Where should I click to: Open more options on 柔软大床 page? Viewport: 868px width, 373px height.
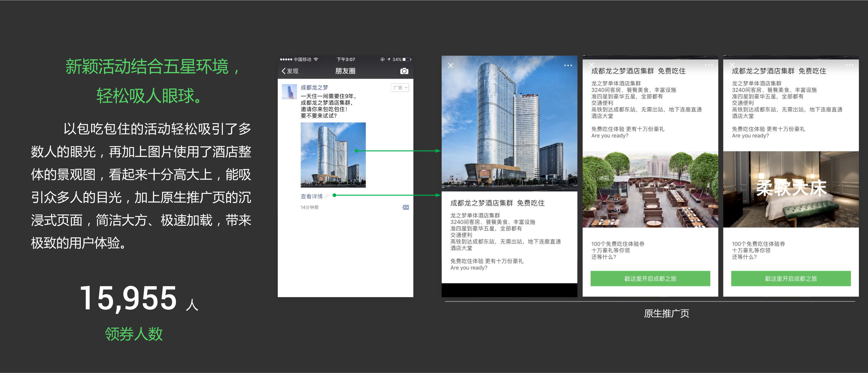pos(849,65)
